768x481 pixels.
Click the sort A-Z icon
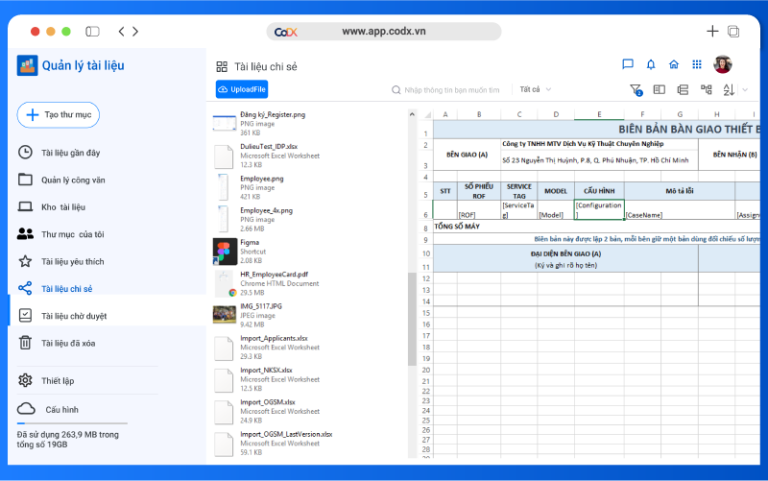(x=729, y=90)
